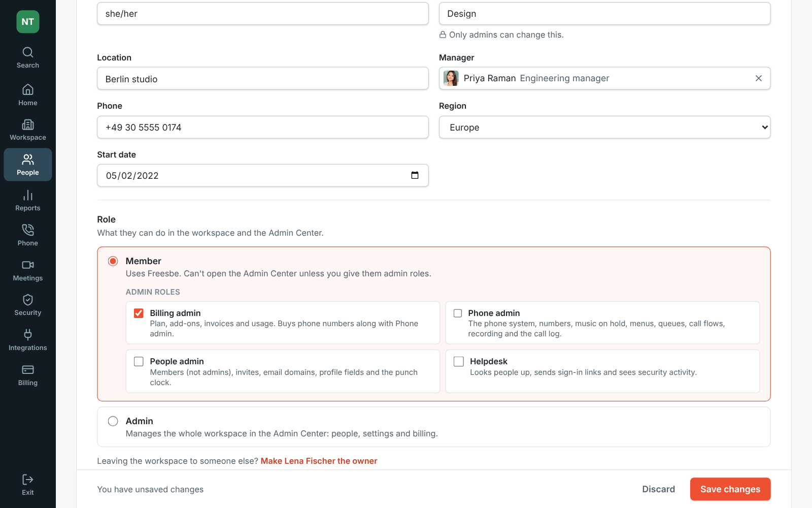
Task: Open the Workspace section
Action: [28, 130]
